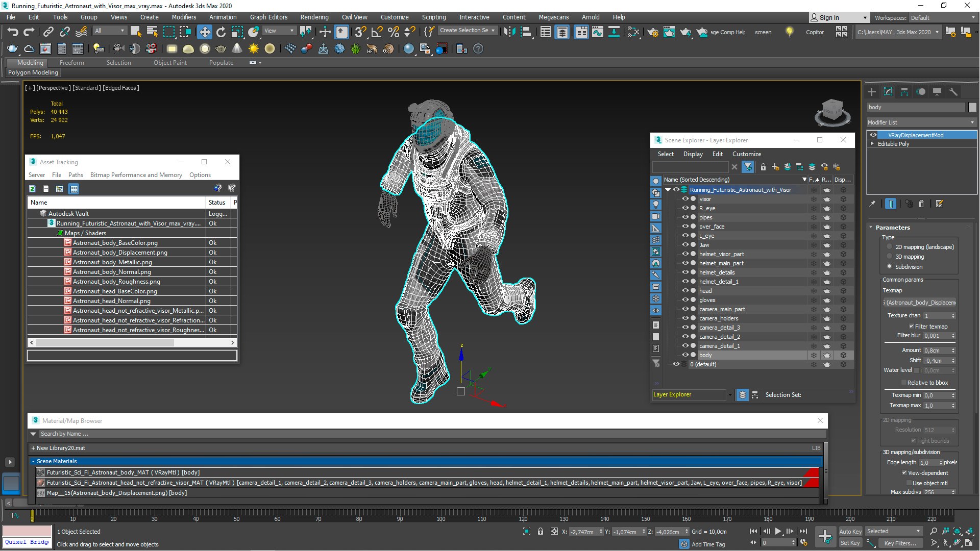Image resolution: width=980 pixels, height=551 pixels.
Task: Click the Pin Stack icon
Action: click(x=872, y=204)
